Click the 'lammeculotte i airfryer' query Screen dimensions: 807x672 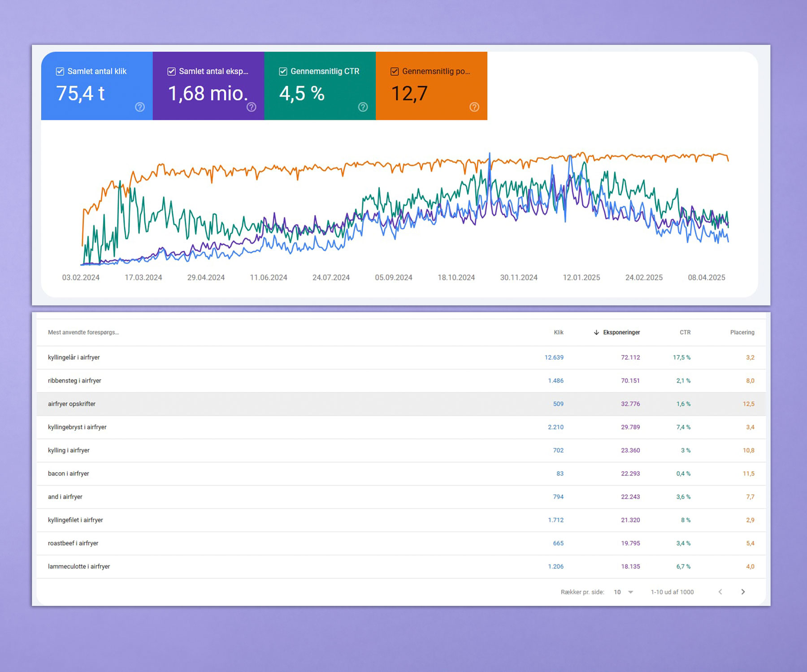coord(79,567)
